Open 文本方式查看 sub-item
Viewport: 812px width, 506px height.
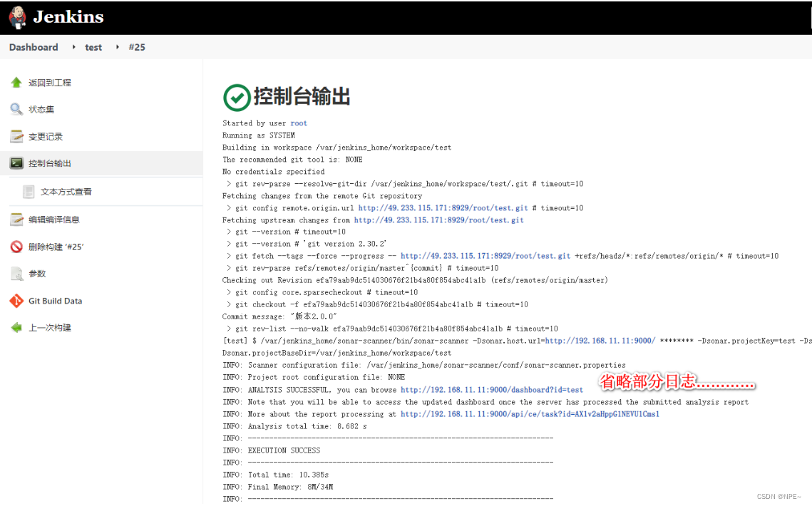pyautogui.click(x=66, y=192)
